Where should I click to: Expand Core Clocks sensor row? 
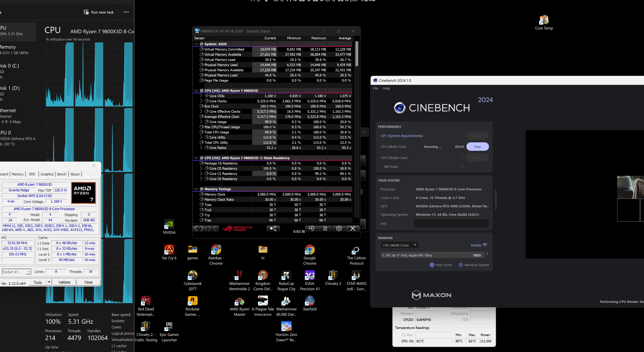pyautogui.click(x=201, y=101)
